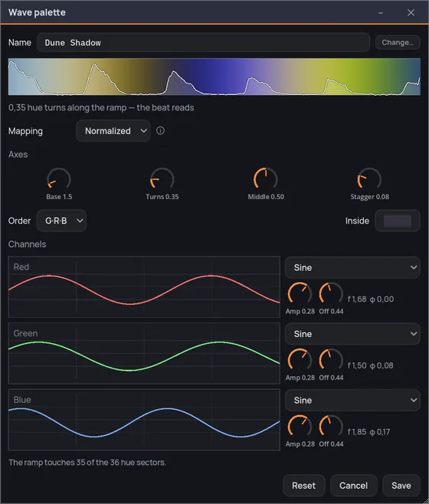Viewport: 429px width, 504px height.
Task: Click the Red channel Off knob
Action: click(331, 294)
